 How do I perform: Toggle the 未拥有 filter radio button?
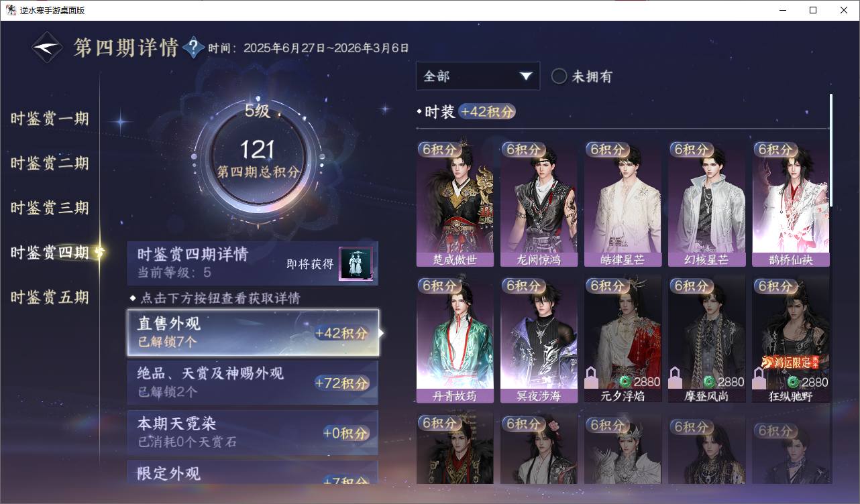(x=559, y=76)
